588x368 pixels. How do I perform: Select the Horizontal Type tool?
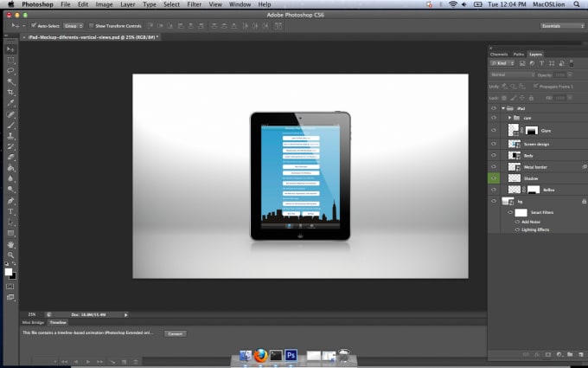(10, 211)
